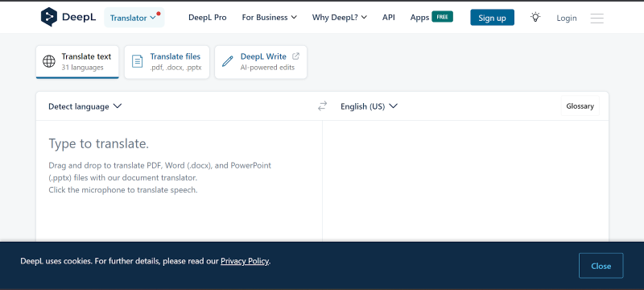644x290 pixels.
Task: Click external link icon beside DeepL Write
Action: 295,56
